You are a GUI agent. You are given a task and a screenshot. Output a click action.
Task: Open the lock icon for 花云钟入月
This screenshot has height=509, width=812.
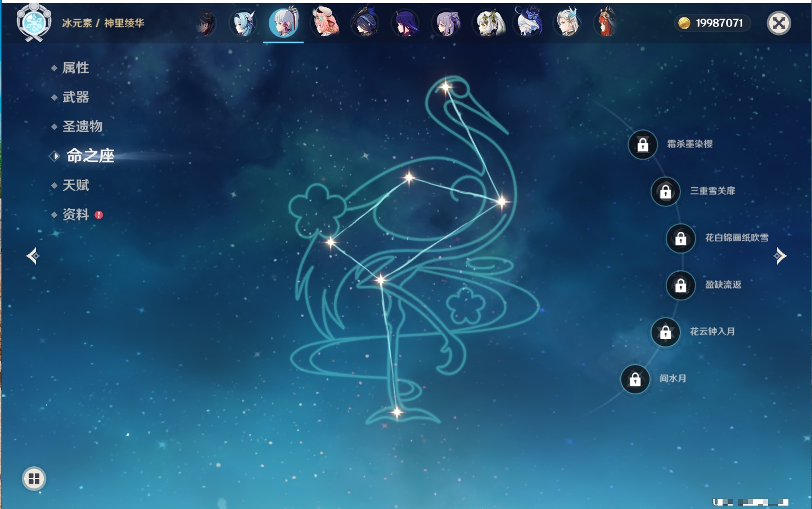point(666,332)
